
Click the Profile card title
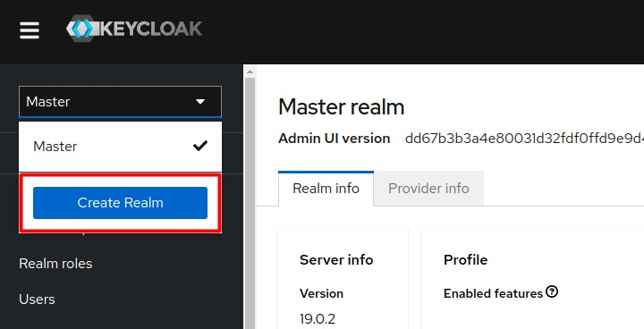click(x=465, y=259)
